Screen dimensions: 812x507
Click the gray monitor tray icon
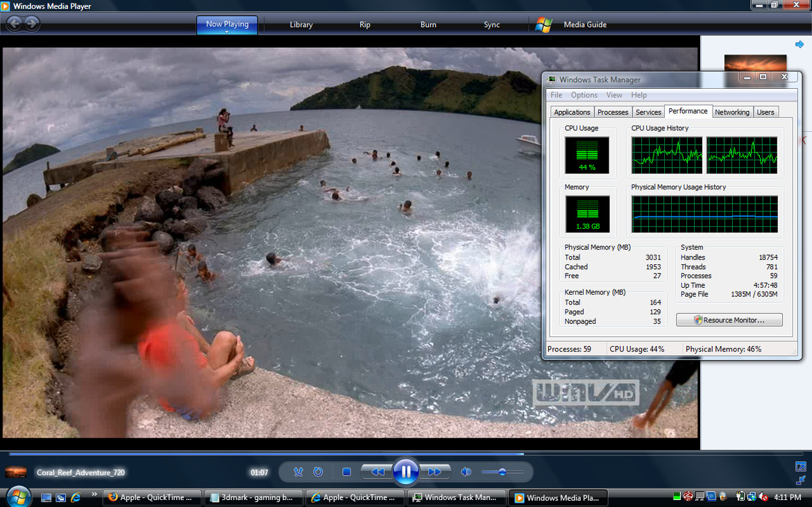[700, 497]
